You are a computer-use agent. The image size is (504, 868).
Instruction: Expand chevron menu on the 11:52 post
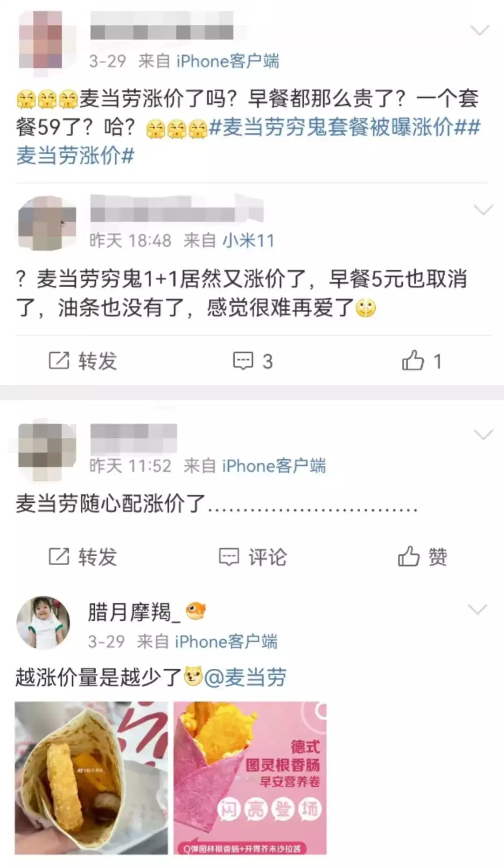pos(483,434)
